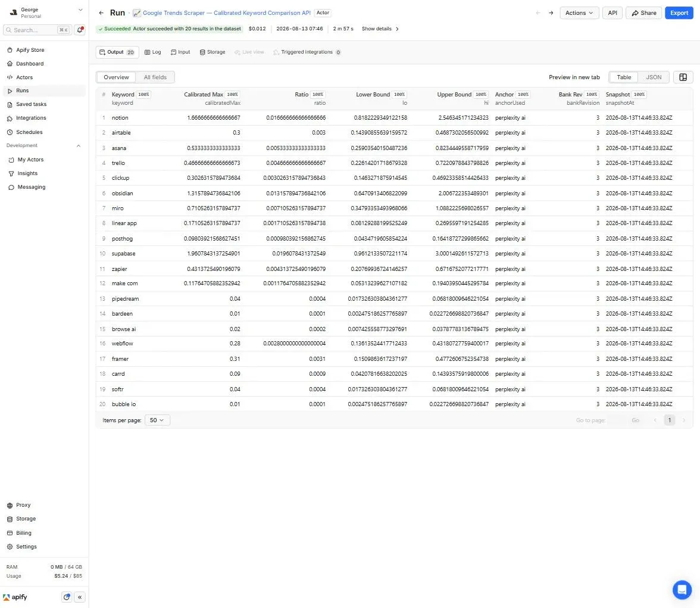Go to Dashboard in sidebar
The height and width of the screenshot is (608, 700).
click(x=30, y=64)
